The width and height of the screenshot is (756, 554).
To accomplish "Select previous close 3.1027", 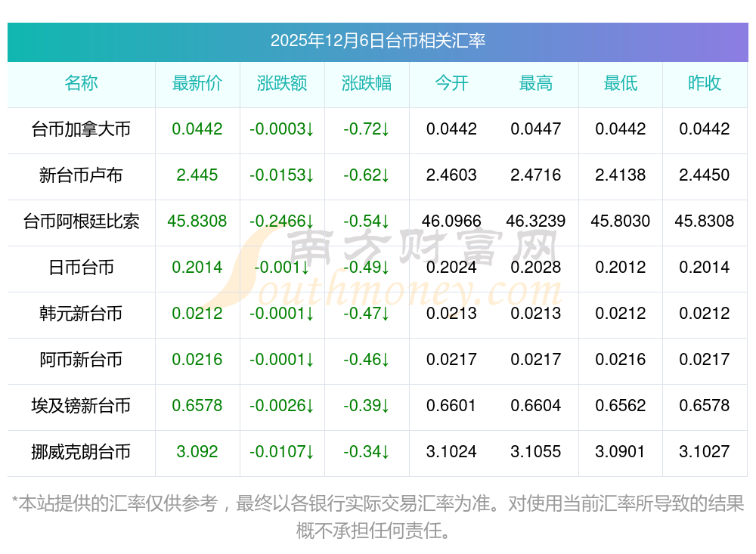I will pos(705,452).
